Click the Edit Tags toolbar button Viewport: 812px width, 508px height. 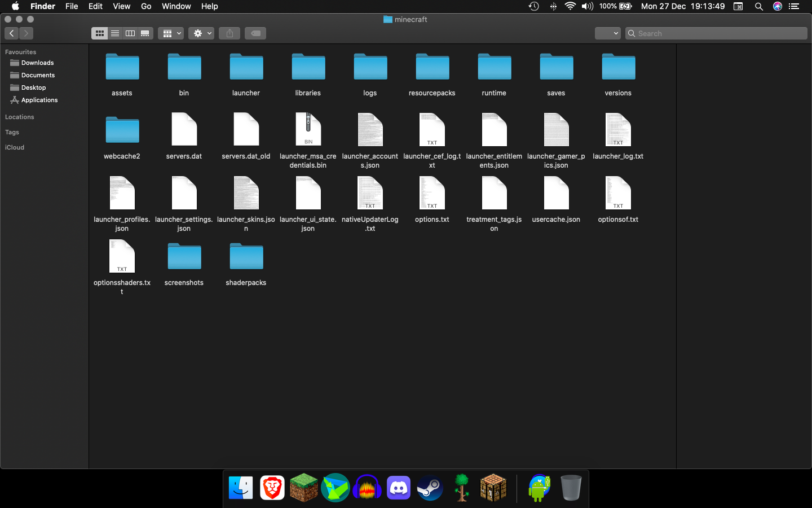pos(255,33)
